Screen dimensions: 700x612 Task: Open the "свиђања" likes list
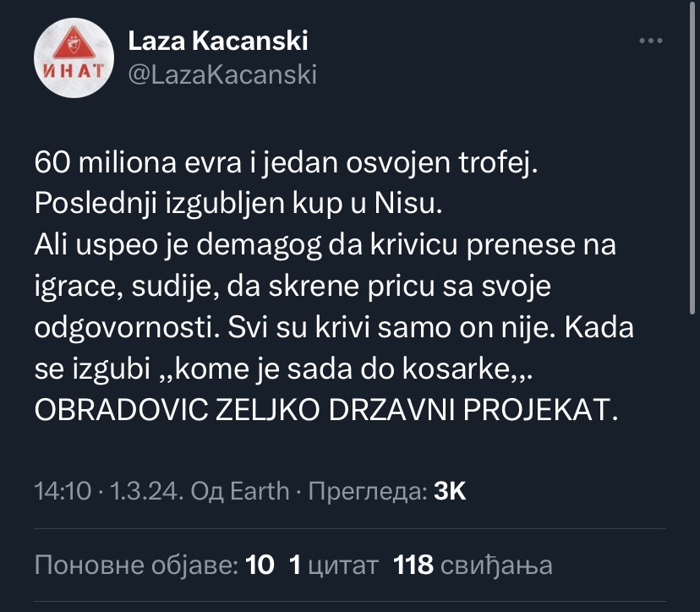click(496, 564)
